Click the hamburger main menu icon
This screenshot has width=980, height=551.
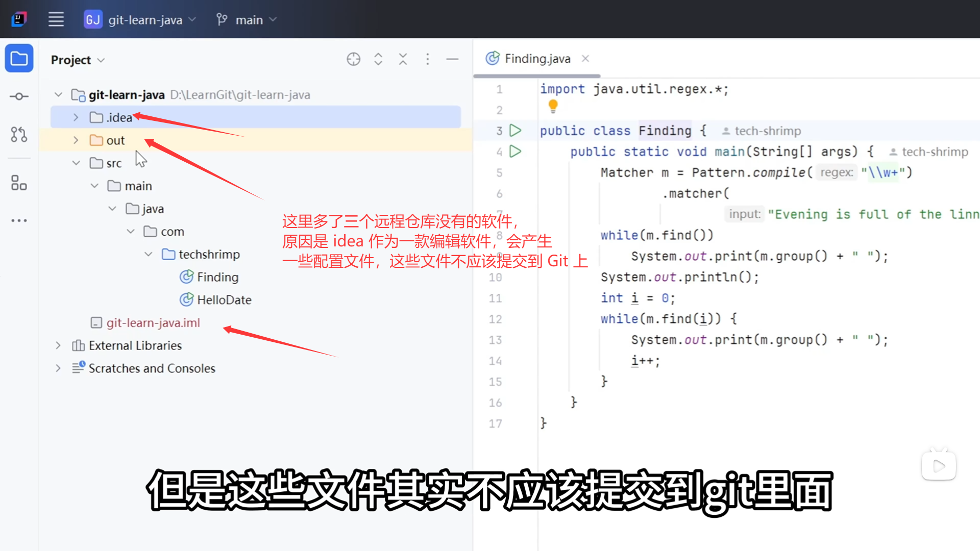[x=56, y=20]
